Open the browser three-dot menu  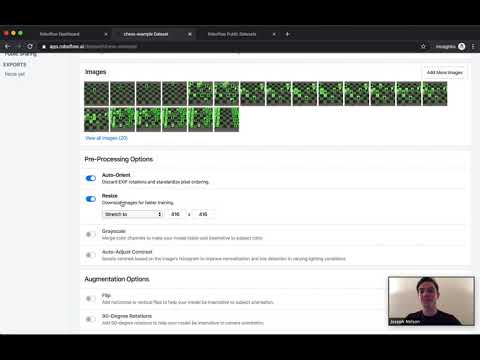click(473, 46)
